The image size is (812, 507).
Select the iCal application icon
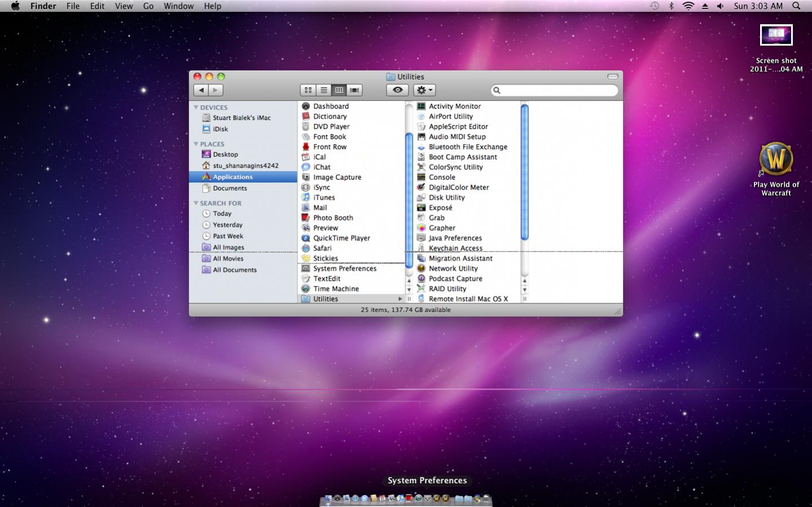[x=306, y=157]
